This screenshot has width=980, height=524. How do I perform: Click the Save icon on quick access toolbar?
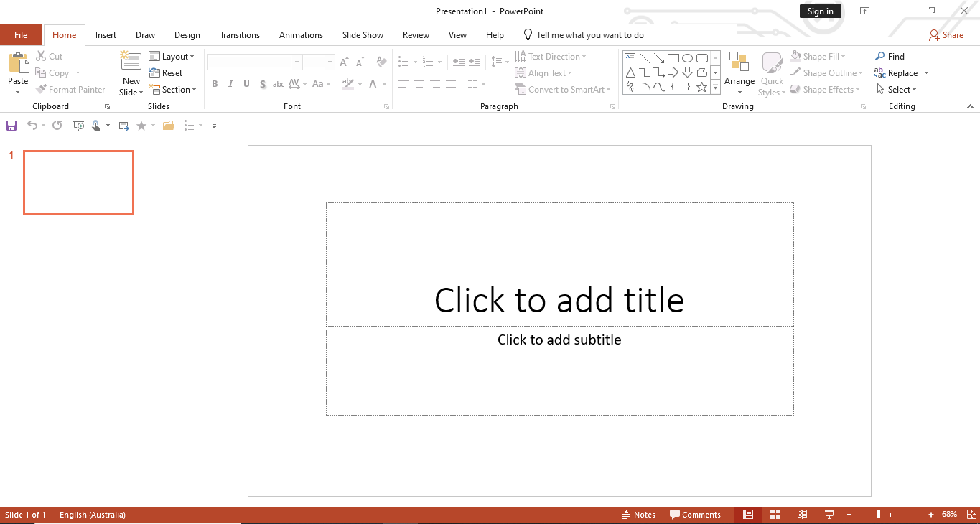click(11, 125)
